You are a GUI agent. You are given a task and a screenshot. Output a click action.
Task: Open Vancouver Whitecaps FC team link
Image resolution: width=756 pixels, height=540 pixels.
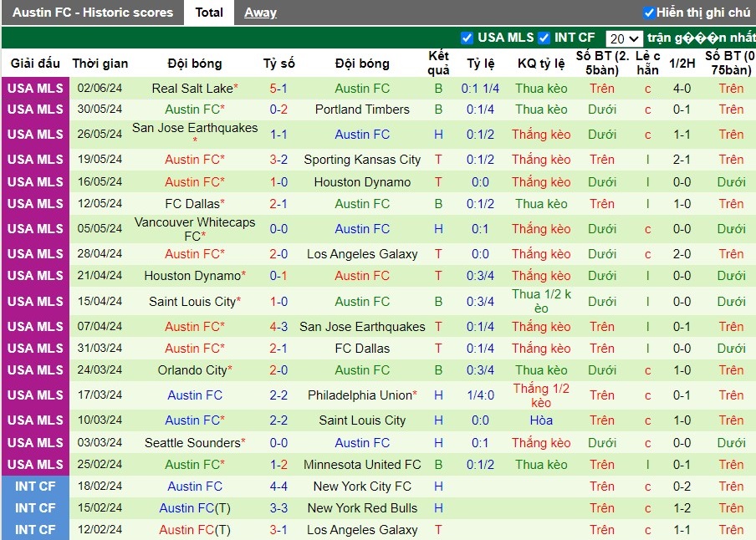point(195,229)
